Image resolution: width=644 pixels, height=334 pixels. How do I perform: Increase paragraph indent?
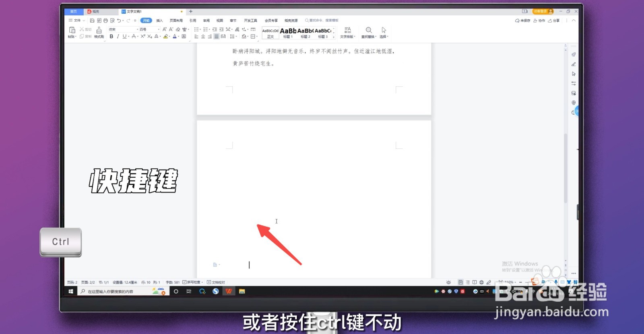pos(221,29)
